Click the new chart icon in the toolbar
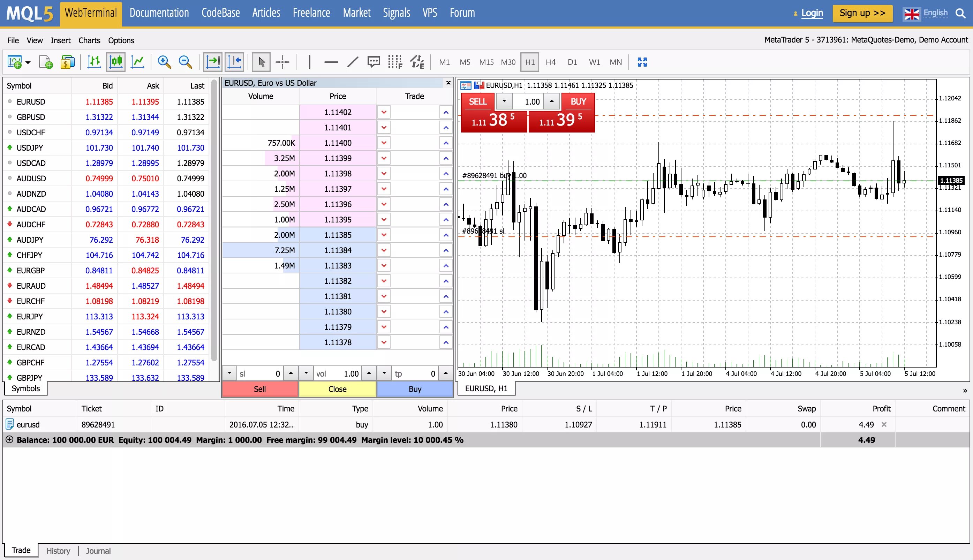 (15, 62)
